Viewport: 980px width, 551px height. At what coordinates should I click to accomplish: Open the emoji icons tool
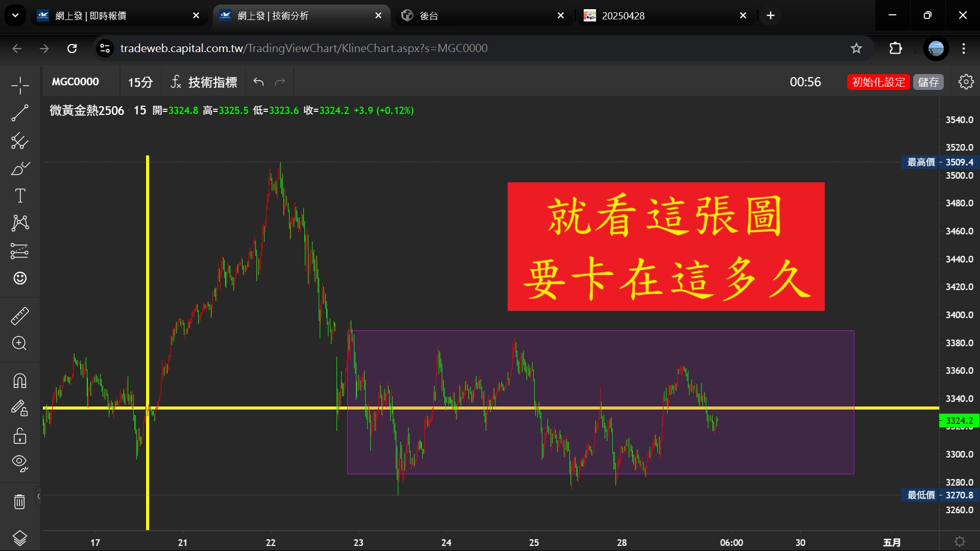[x=20, y=278]
